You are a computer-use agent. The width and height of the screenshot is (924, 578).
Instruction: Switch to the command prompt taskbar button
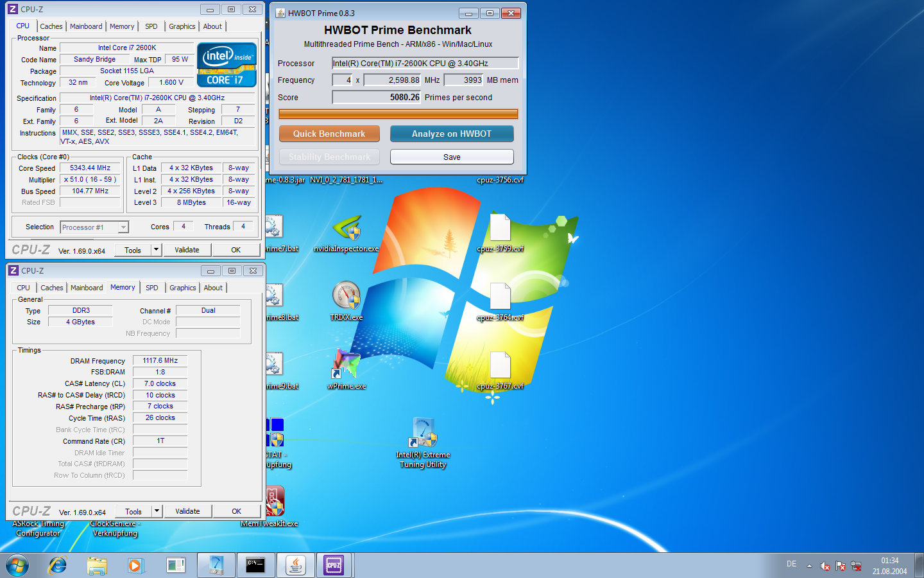point(255,565)
